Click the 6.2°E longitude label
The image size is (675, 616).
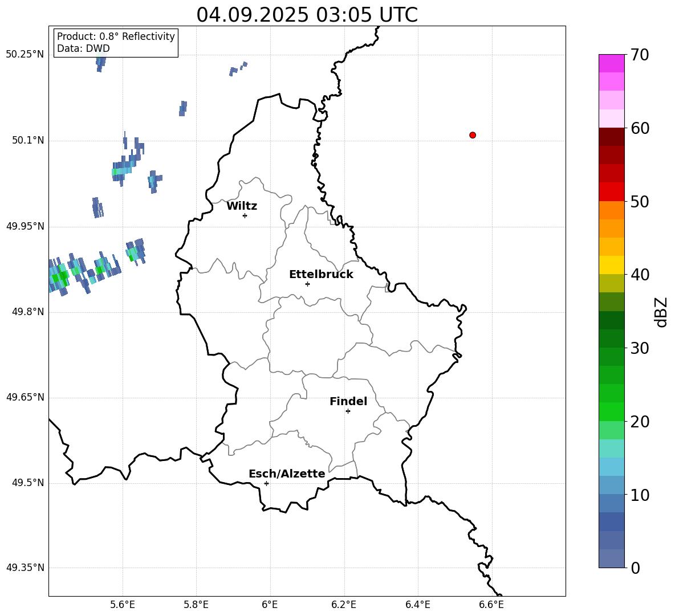point(344,605)
